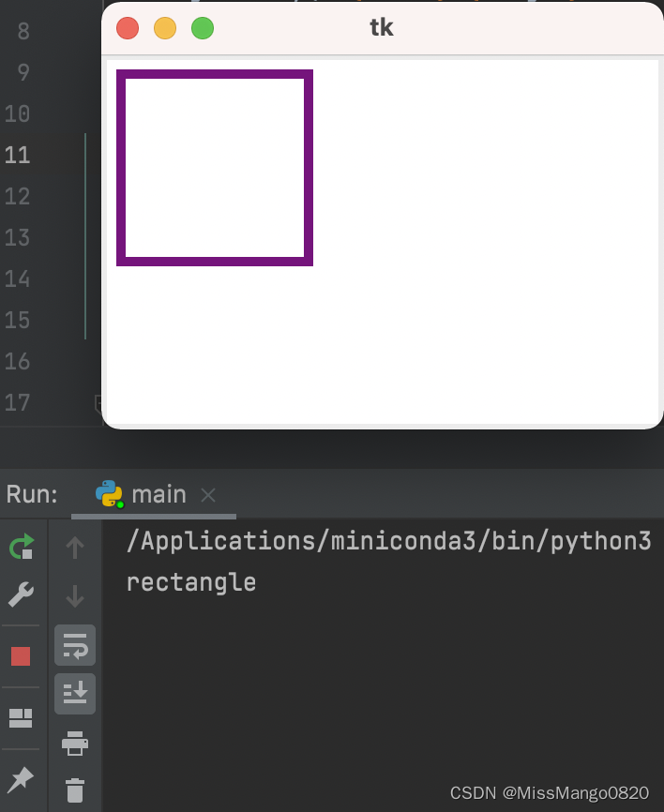The image size is (664, 812).
Task: Click the down arrow in the Run toolbar
Action: coord(75,596)
